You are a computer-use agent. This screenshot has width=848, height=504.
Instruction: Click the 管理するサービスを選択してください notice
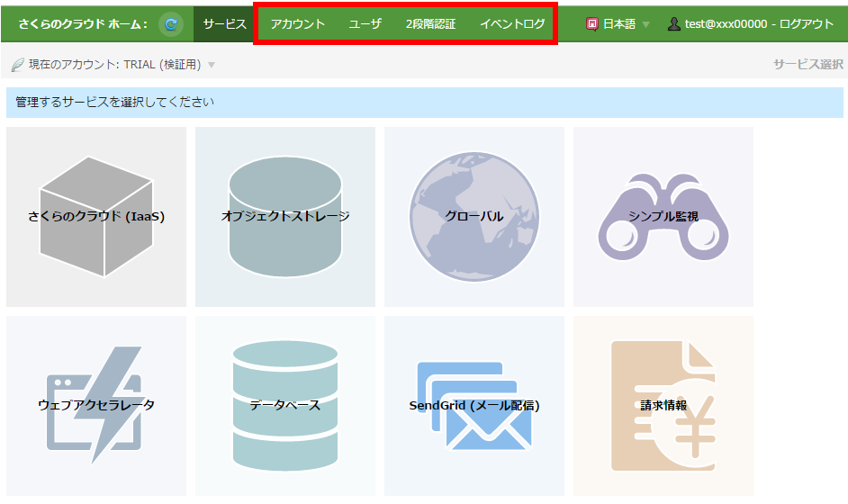click(x=425, y=103)
